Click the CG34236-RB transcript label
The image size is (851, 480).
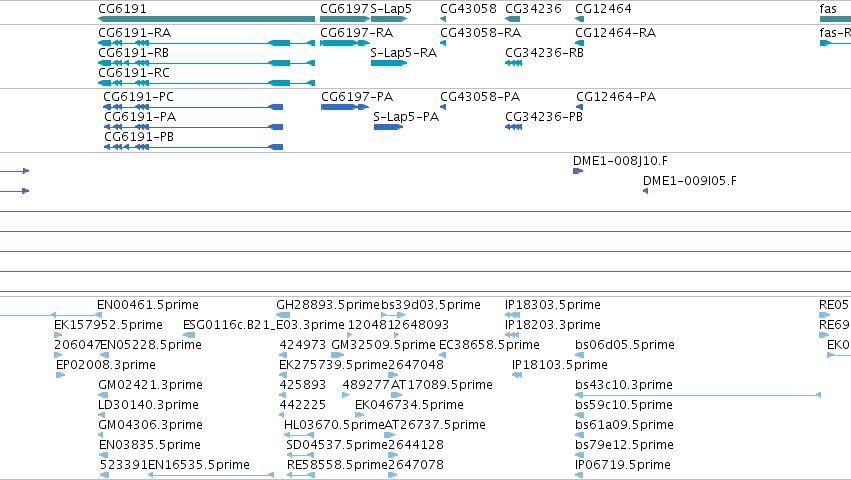pyautogui.click(x=544, y=53)
